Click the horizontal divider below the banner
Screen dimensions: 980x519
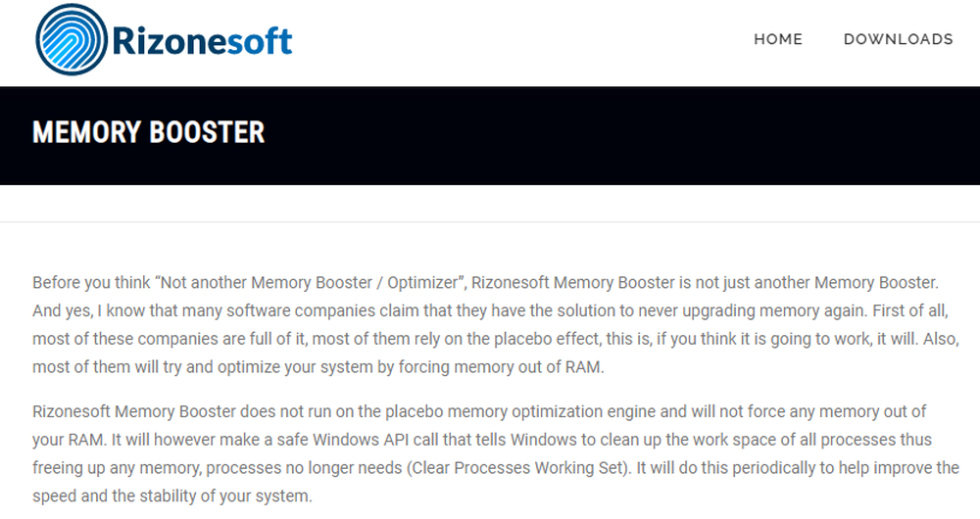coord(490,222)
